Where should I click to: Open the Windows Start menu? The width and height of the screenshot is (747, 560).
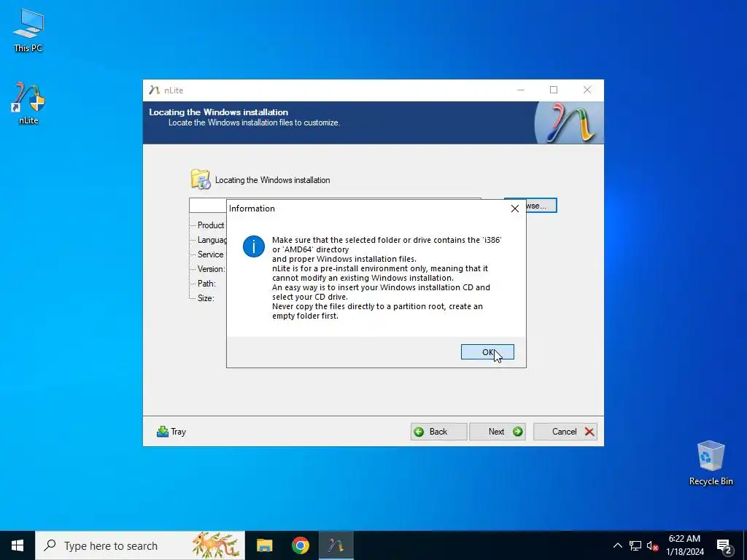[18, 545]
